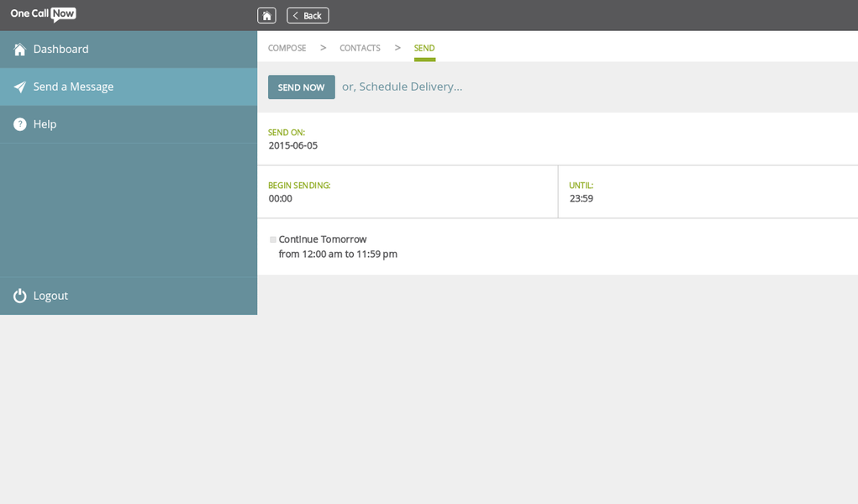Viewport: 858px width, 504px height.
Task: Click the Logout text in sidebar
Action: [50, 296]
